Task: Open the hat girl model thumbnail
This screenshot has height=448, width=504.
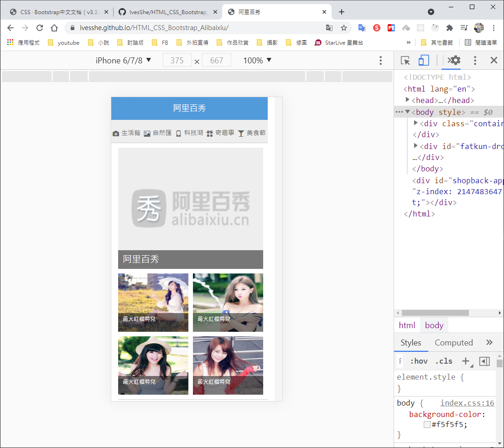Action: (153, 366)
